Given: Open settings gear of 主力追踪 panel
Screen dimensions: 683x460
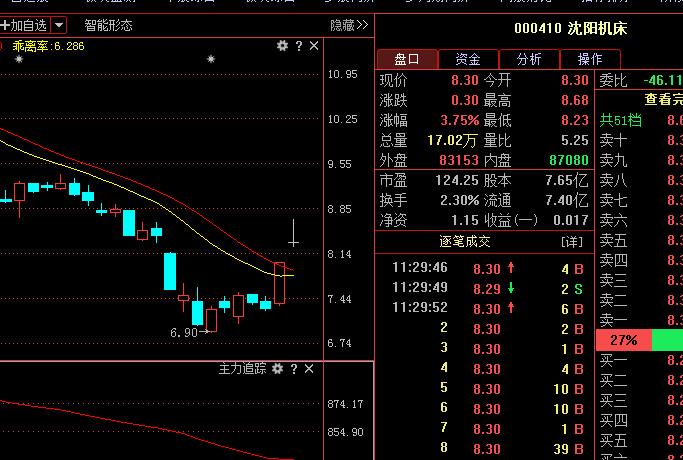Looking at the screenshot, I should click(x=277, y=369).
